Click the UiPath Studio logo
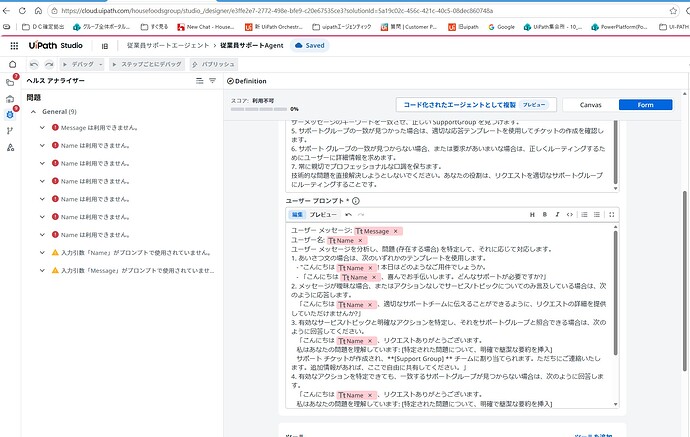690x437 pixels. (55, 45)
